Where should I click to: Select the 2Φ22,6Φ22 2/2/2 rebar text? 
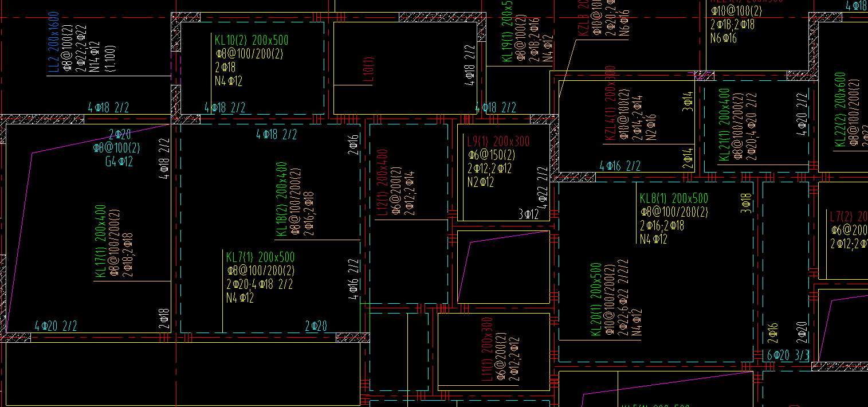(x=624, y=297)
